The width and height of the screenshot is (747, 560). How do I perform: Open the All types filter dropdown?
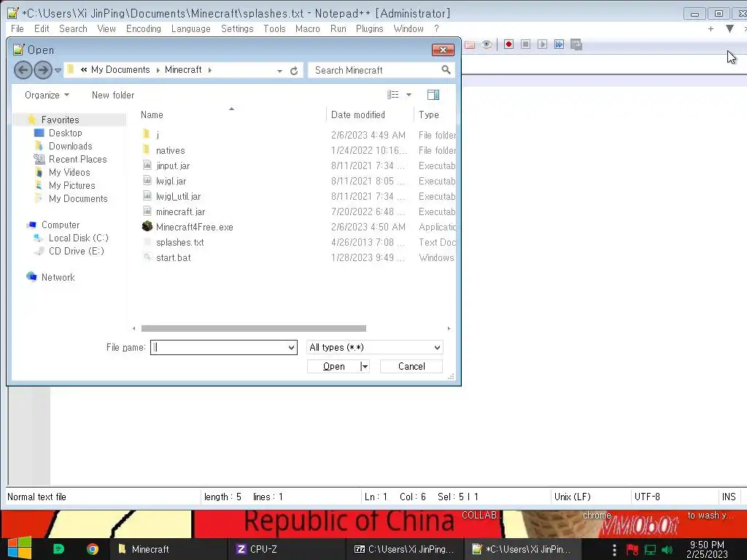pos(437,348)
